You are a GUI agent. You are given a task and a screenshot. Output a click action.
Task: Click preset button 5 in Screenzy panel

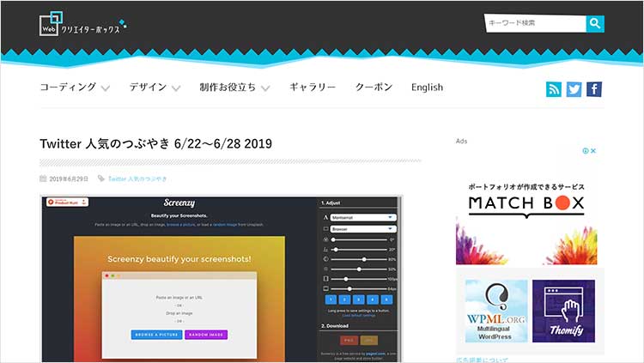[386, 299]
